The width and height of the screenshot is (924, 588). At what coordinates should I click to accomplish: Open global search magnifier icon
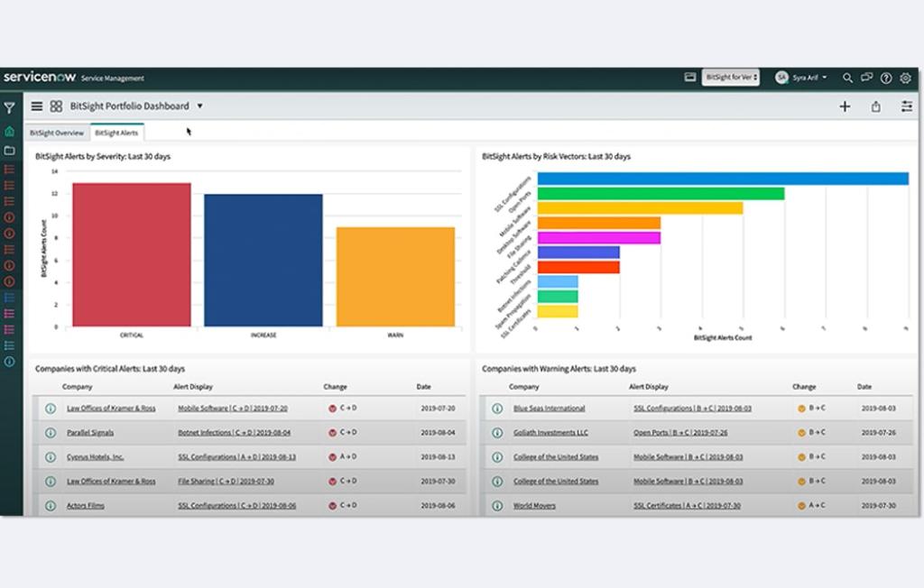click(847, 78)
